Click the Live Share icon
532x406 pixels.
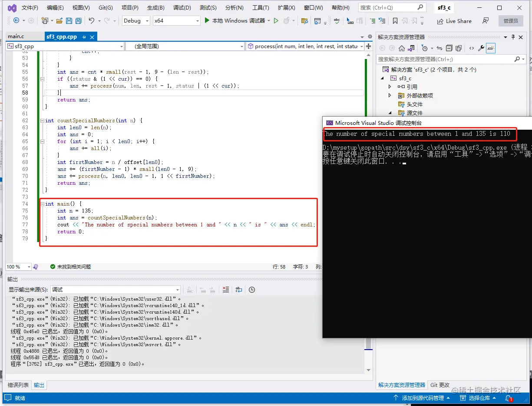[439, 21]
